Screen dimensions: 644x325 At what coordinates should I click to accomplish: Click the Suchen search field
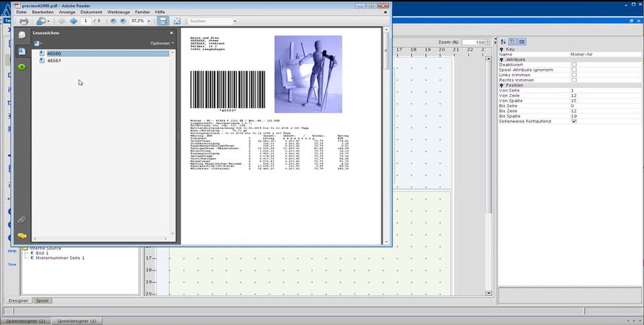coord(209,21)
